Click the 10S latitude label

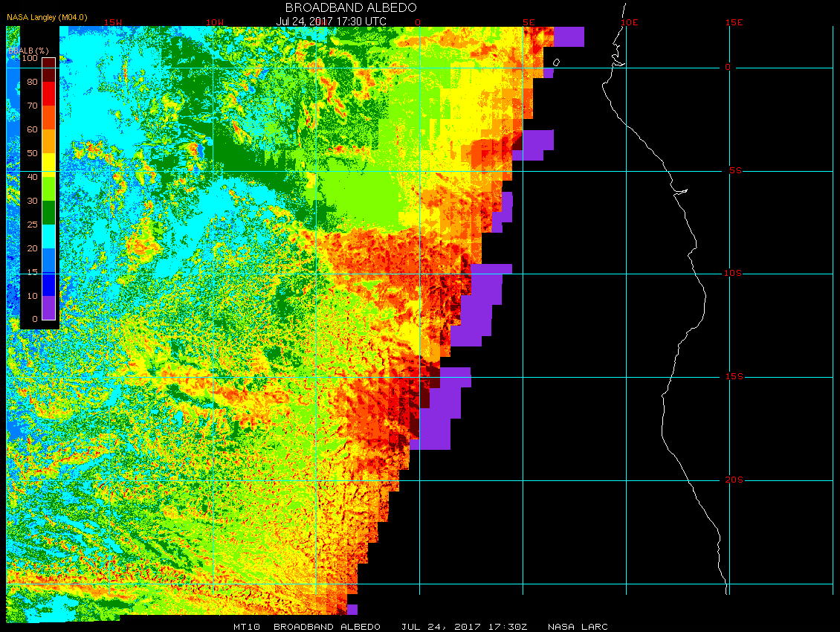733,274
